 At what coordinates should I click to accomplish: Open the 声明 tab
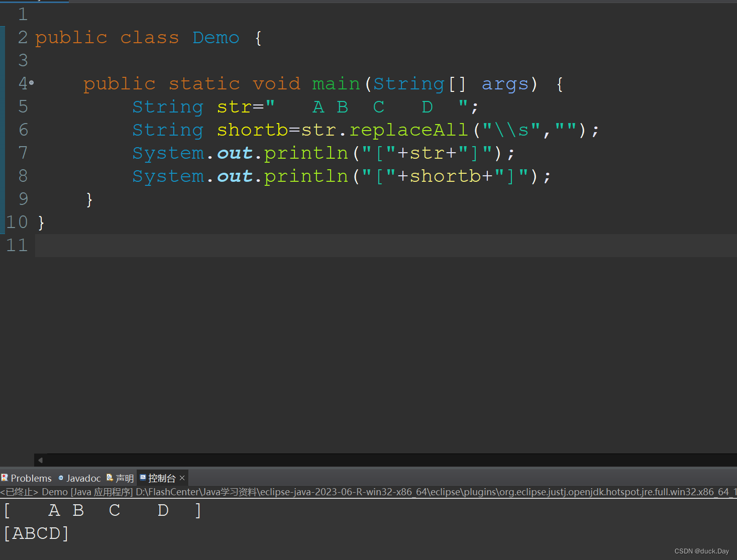pyautogui.click(x=125, y=478)
